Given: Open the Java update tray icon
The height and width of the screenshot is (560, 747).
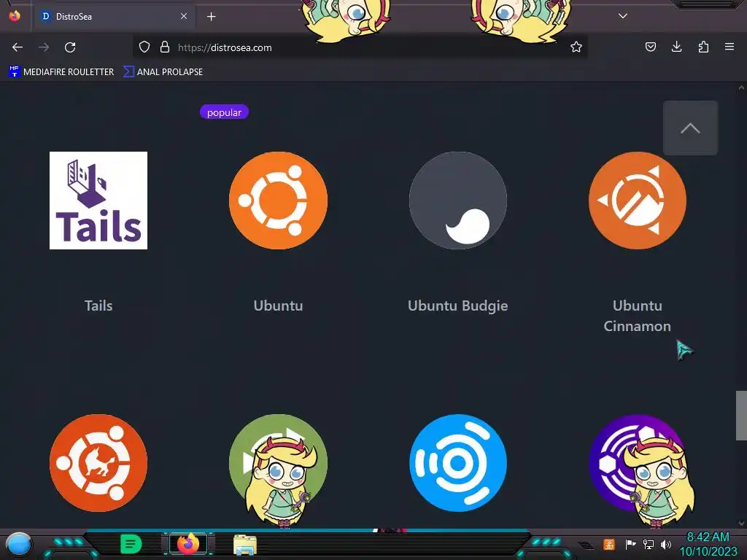Looking at the screenshot, I should click(x=609, y=544).
